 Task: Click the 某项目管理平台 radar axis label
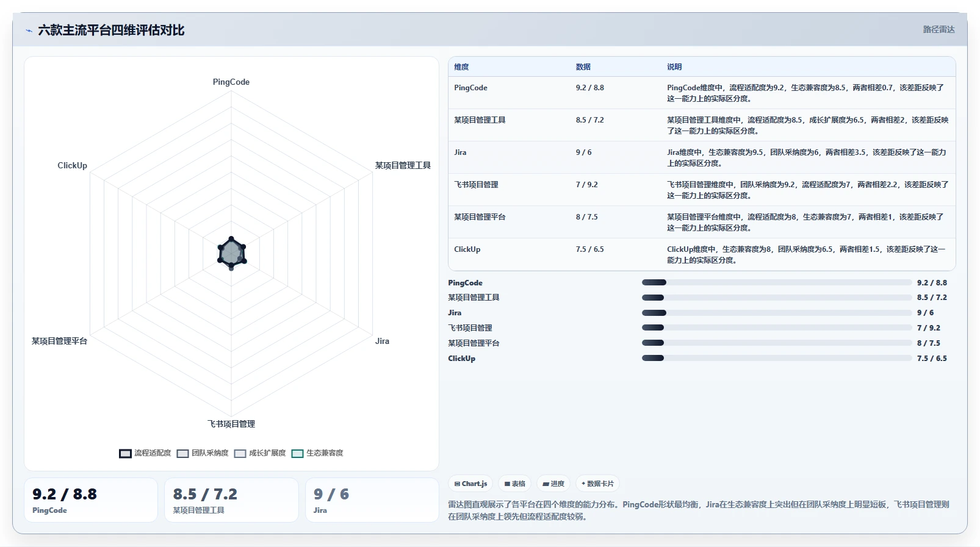(60, 341)
